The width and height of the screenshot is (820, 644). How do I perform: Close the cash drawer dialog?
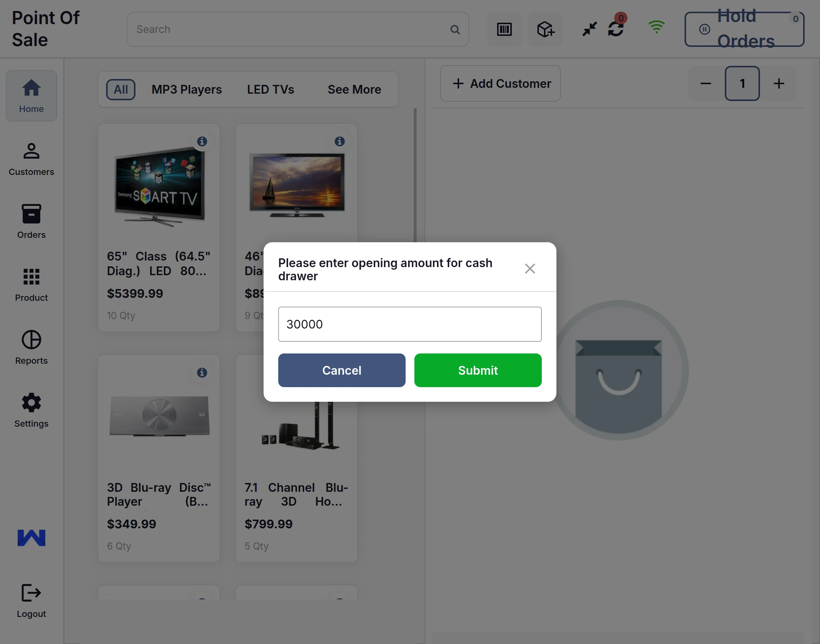(530, 269)
